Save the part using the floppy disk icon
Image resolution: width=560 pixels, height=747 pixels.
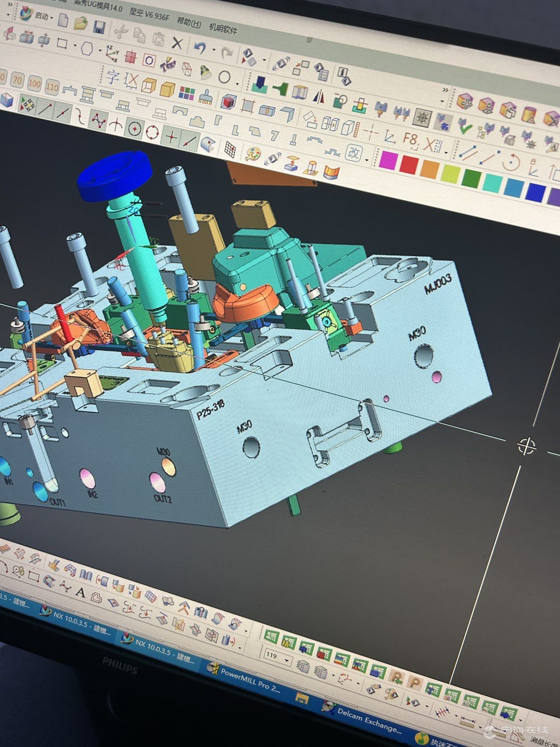click(x=99, y=27)
